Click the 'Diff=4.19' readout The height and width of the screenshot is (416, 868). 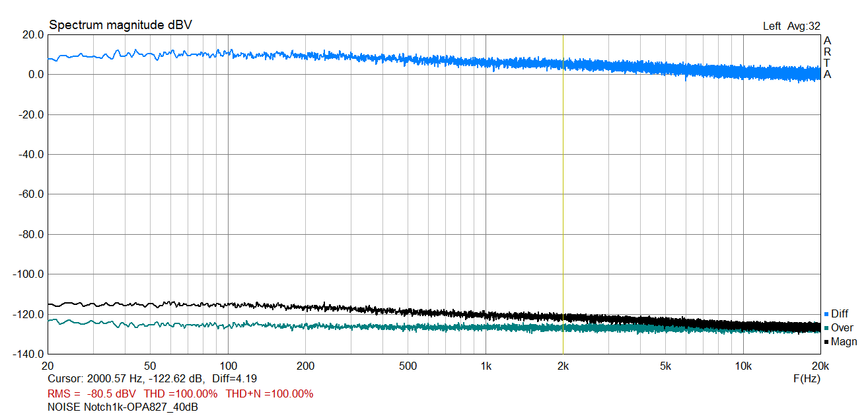pyautogui.click(x=234, y=379)
